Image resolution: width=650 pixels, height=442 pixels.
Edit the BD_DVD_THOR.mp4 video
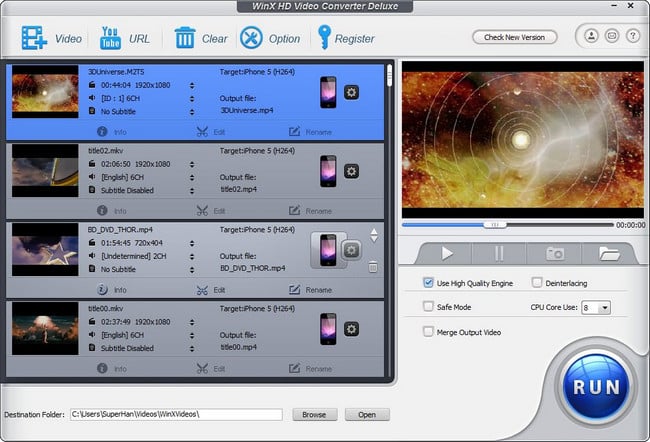211,289
